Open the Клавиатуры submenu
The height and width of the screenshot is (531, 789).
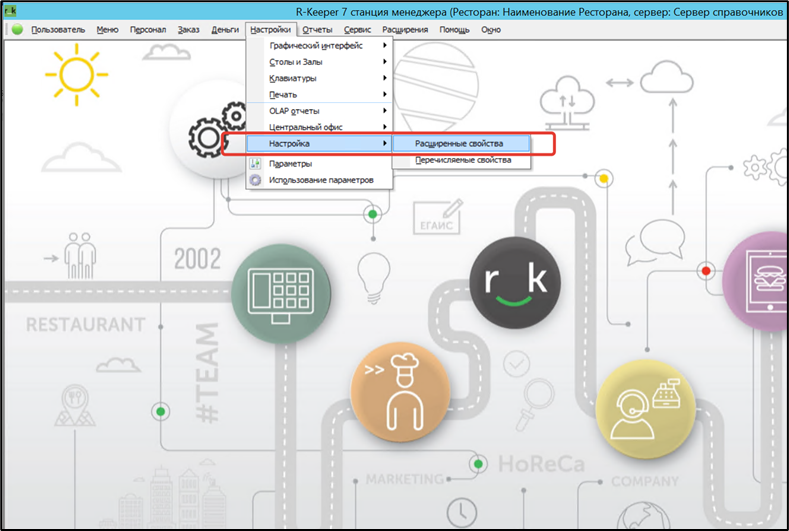pos(293,78)
